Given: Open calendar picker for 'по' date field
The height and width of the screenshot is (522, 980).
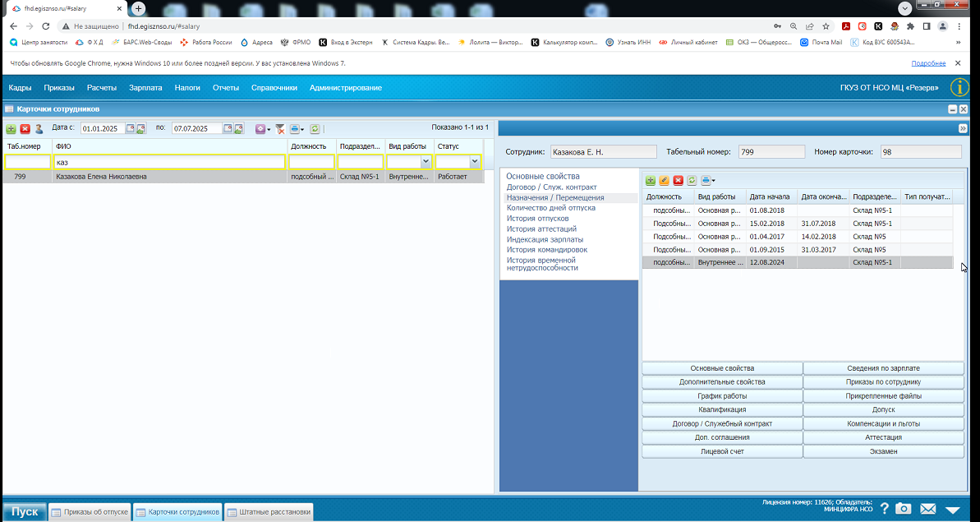Looking at the screenshot, I should 228,129.
